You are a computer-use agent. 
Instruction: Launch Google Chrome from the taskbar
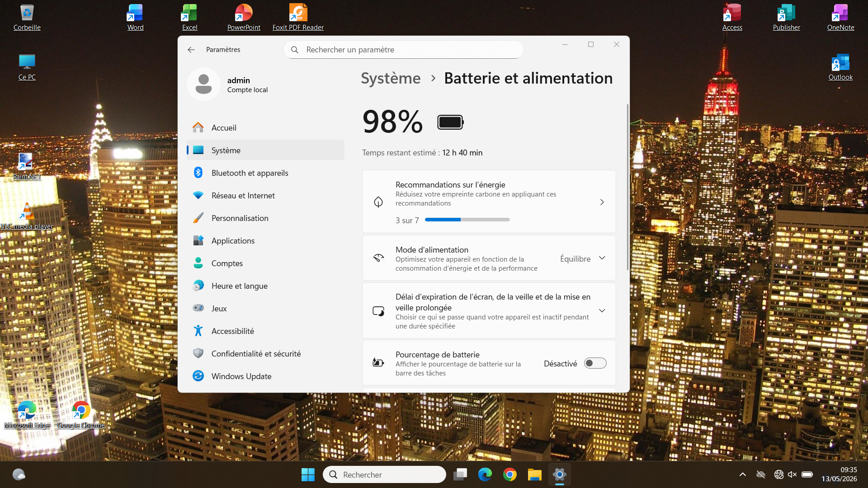tap(510, 474)
